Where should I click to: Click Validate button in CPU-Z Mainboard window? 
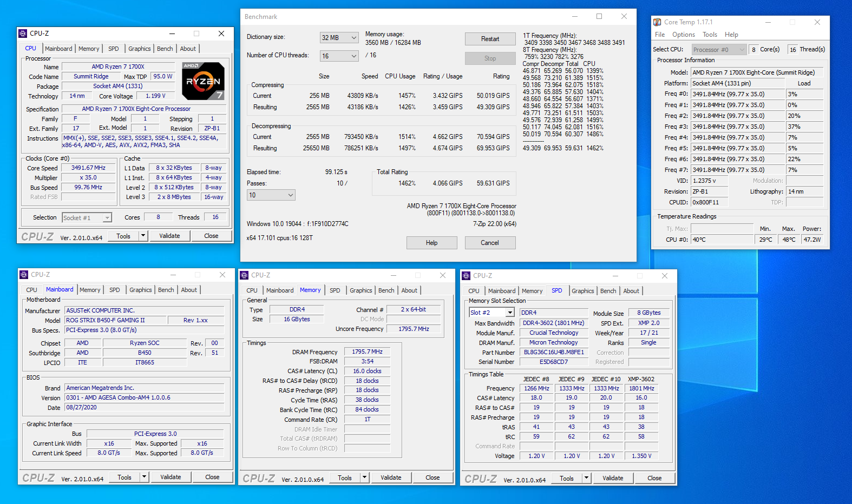pyautogui.click(x=171, y=477)
